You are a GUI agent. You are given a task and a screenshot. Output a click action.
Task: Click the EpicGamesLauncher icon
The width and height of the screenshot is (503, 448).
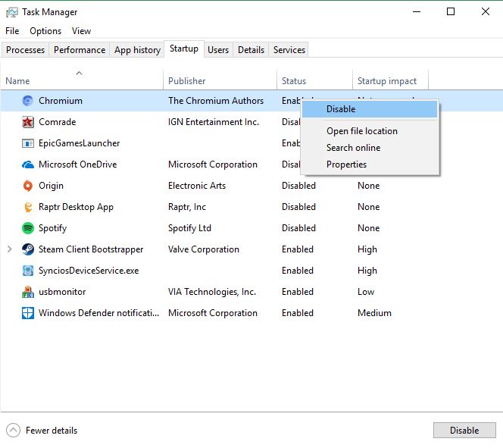pyautogui.click(x=28, y=143)
